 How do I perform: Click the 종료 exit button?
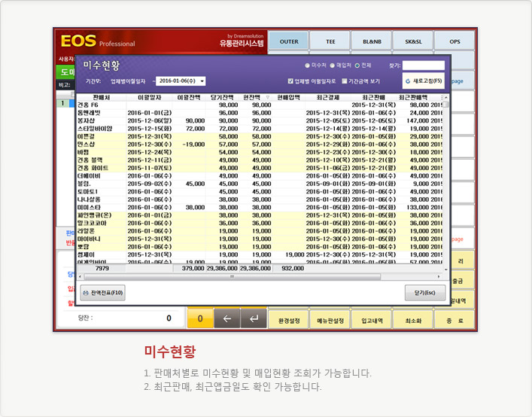click(454, 321)
